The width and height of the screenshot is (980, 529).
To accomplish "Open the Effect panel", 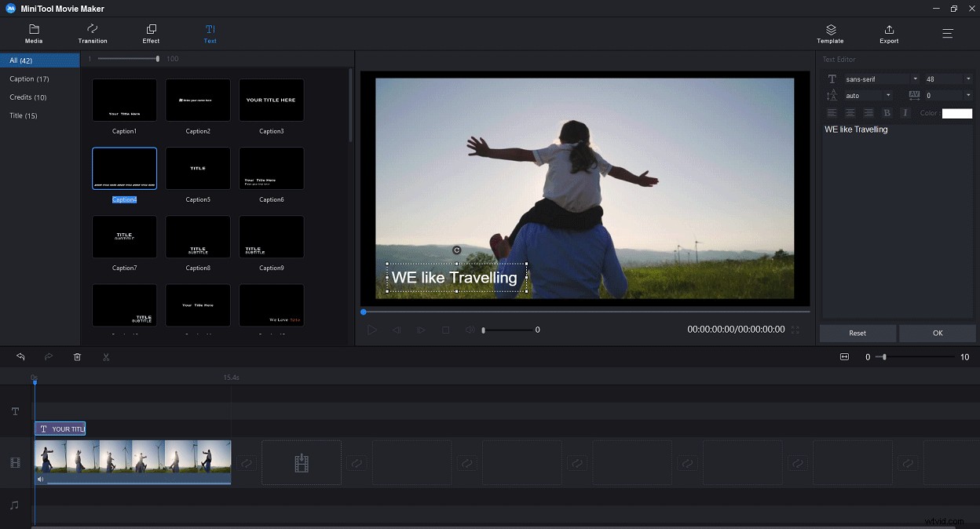I will coord(151,33).
